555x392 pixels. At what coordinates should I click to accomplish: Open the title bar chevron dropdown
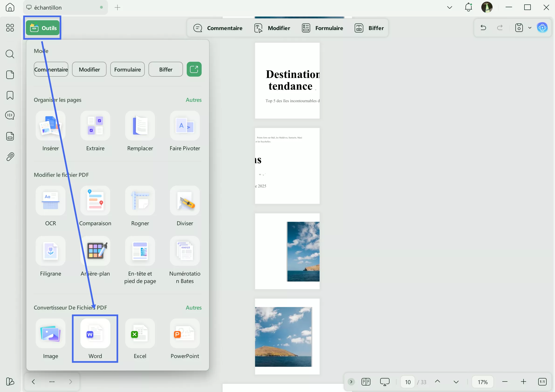[x=449, y=7]
